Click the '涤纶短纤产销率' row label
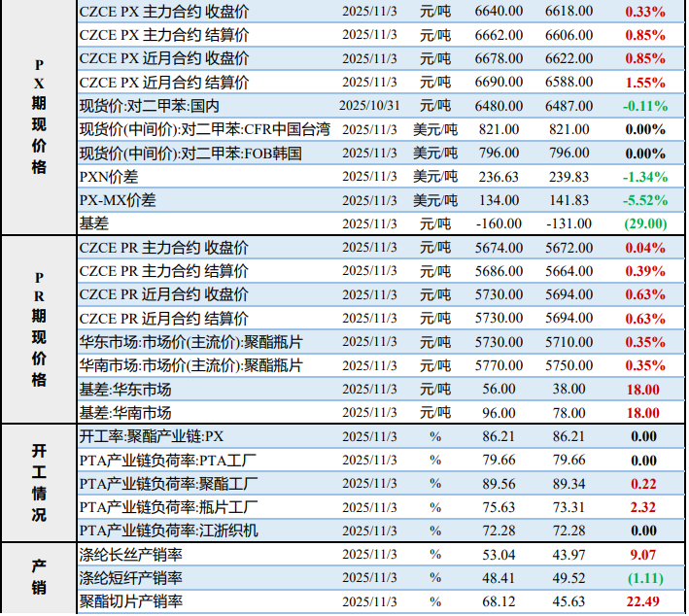689x616 pixels. pyautogui.click(x=131, y=578)
